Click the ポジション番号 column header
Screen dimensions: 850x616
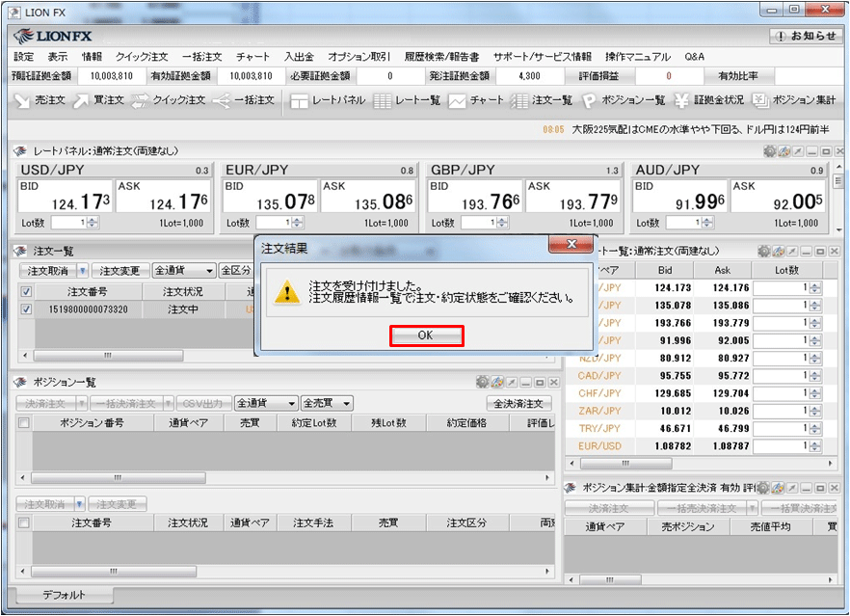point(93,422)
